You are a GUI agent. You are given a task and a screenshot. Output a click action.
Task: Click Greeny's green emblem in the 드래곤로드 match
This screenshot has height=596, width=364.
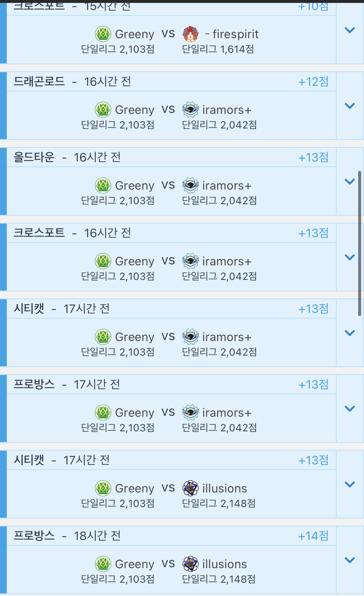(x=103, y=110)
